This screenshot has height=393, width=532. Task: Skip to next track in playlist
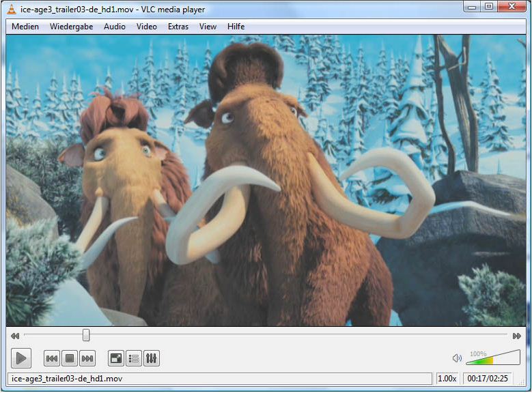click(87, 358)
